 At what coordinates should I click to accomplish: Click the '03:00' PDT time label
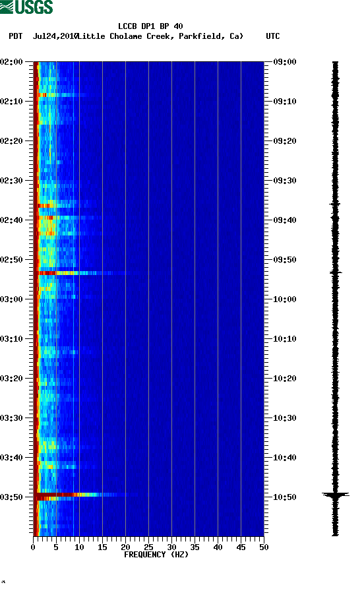[x=11, y=299]
